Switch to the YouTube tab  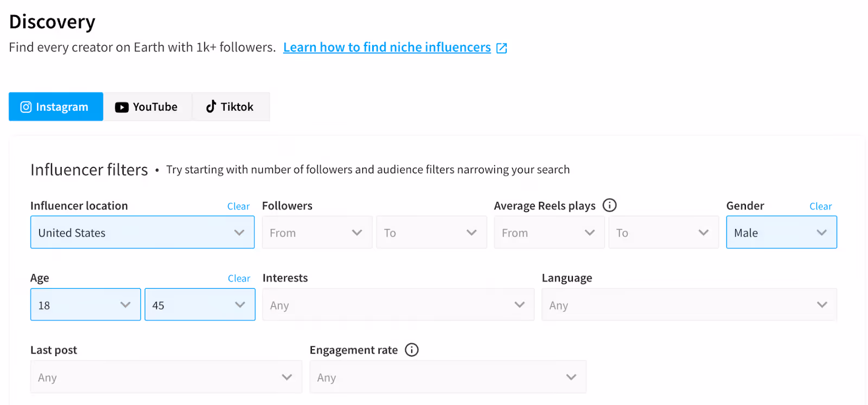(146, 107)
